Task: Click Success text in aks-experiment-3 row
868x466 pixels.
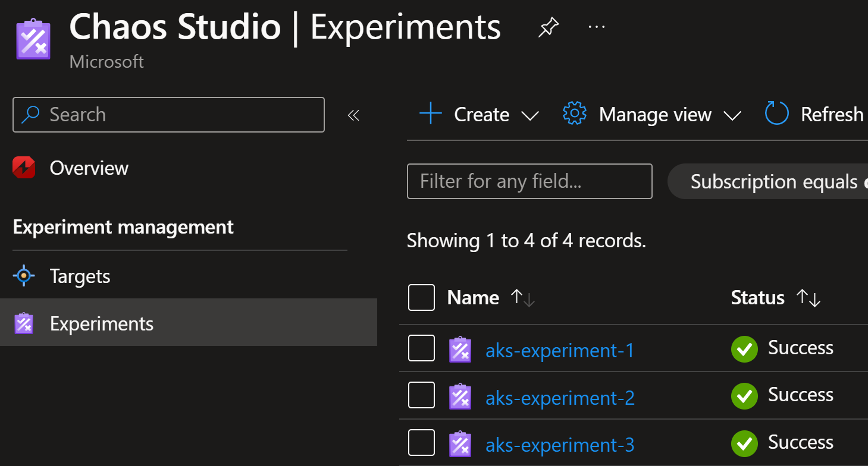Action: point(801,442)
